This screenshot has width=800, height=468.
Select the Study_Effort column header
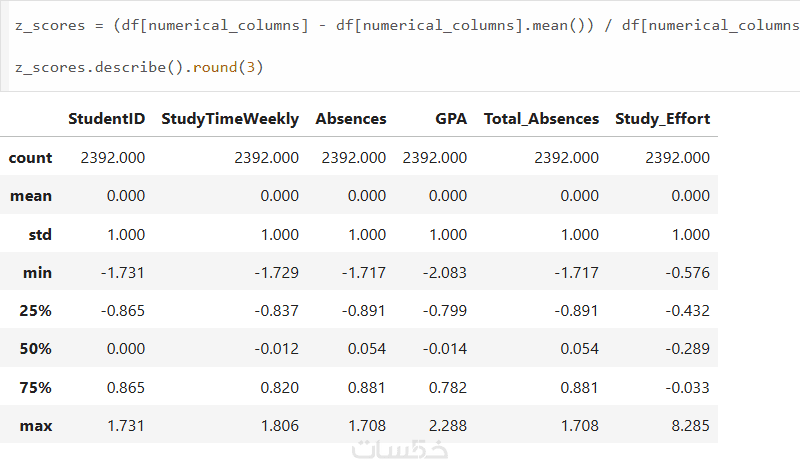(x=662, y=118)
